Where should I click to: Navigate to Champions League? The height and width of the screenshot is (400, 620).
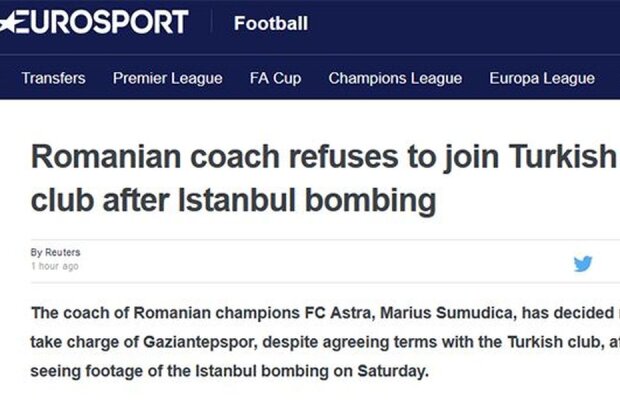tap(395, 78)
